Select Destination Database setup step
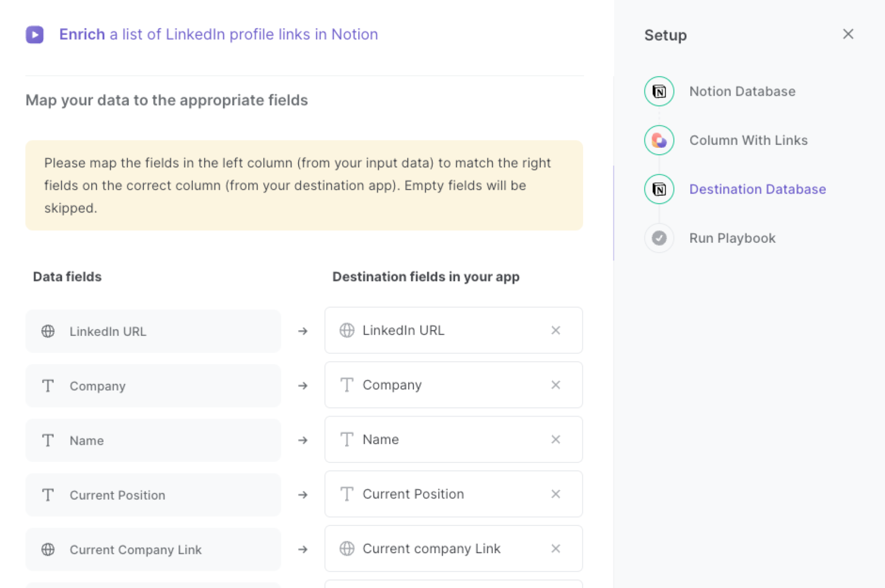Screen dimensions: 885x588 [x=758, y=189]
